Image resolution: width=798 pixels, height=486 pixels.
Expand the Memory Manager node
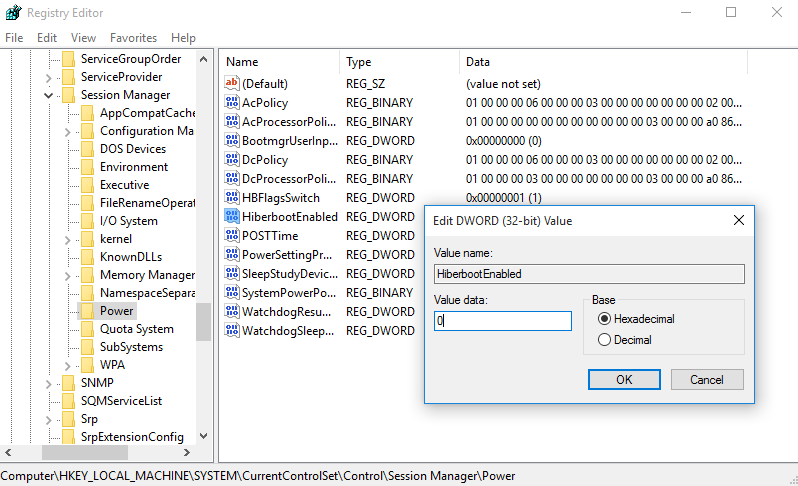[68, 276]
